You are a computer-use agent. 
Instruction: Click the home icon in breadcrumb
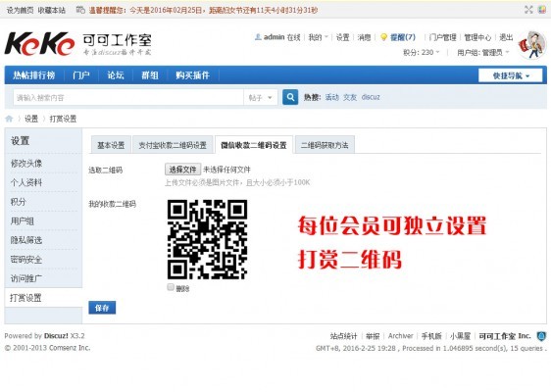coord(9,119)
